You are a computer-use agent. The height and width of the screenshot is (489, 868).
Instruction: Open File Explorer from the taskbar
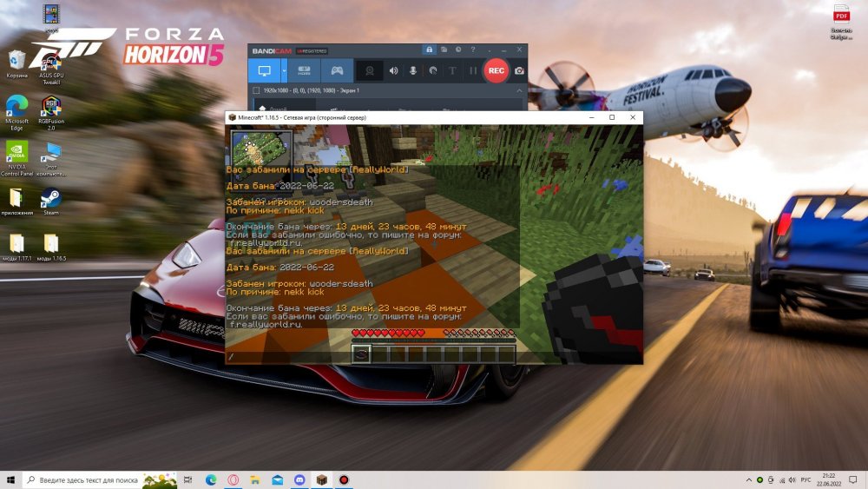coord(255,479)
